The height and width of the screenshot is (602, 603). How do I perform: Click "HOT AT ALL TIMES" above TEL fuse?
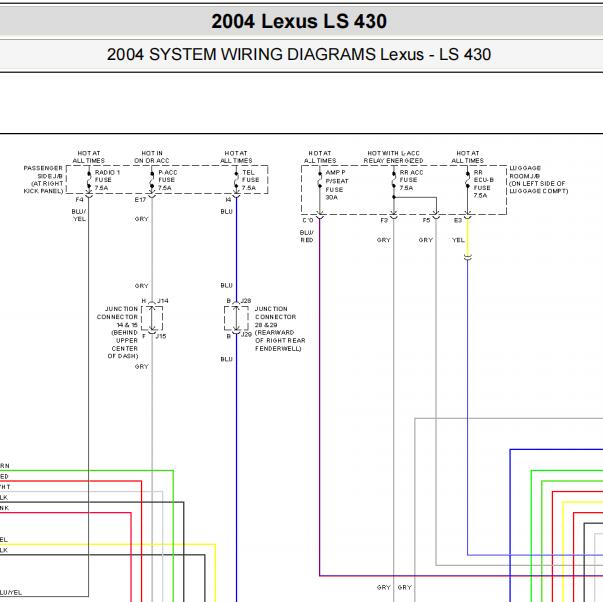pyautogui.click(x=236, y=157)
